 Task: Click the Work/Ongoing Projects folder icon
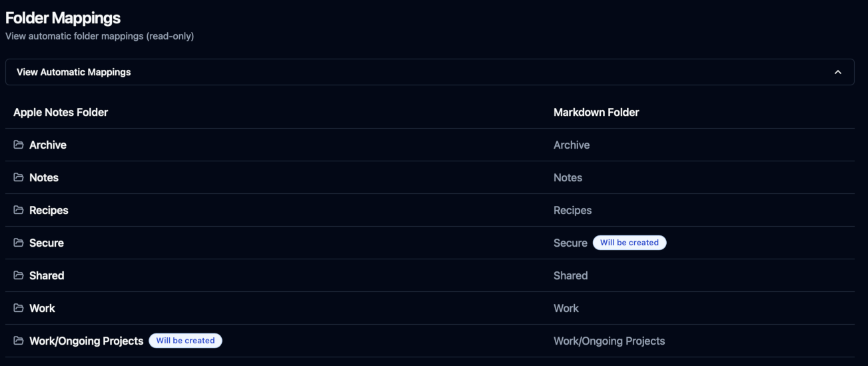(x=19, y=341)
